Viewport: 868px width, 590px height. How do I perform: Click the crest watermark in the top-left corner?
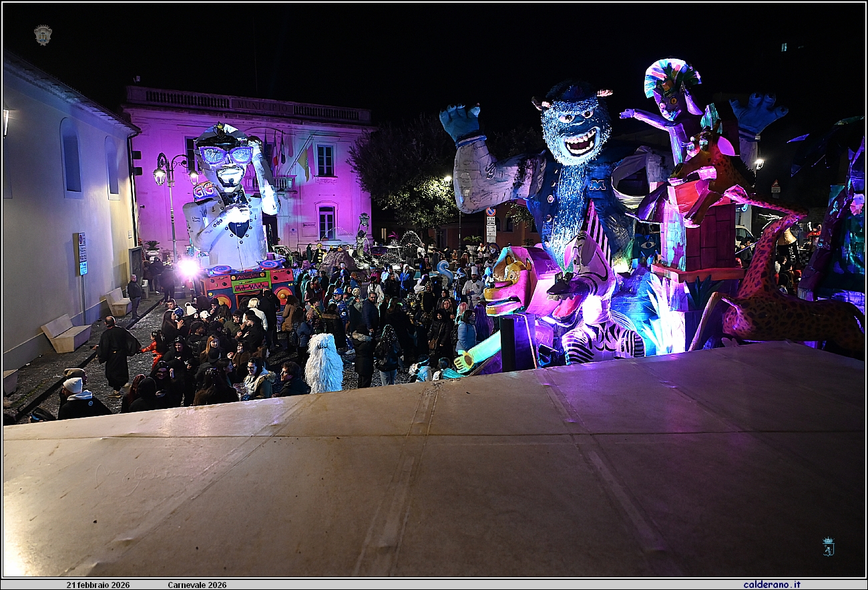(43, 35)
